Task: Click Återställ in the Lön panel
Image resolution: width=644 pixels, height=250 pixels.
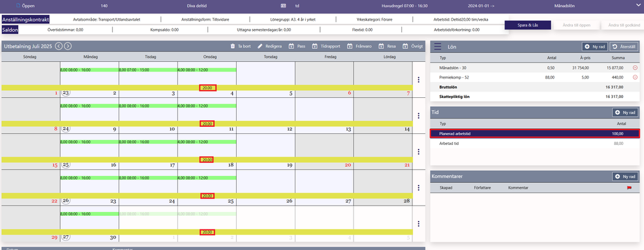Action: [x=624, y=47]
